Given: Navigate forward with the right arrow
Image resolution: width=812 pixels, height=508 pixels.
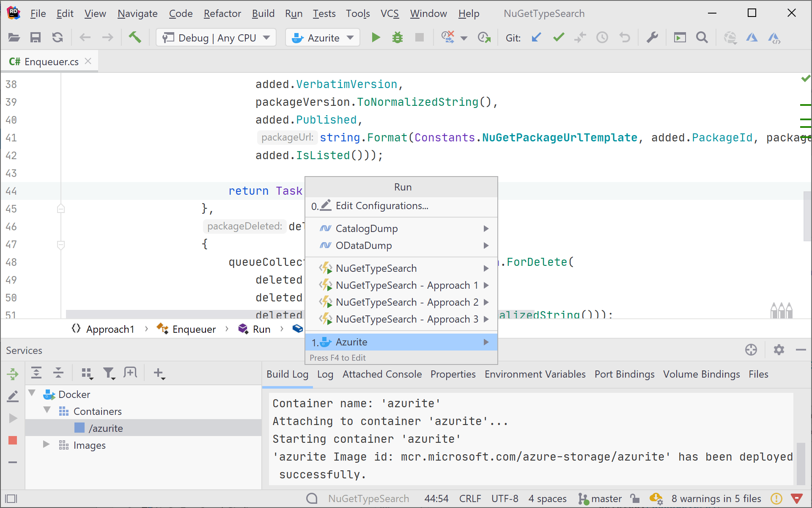Looking at the screenshot, I should pyautogui.click(x=107, y=38).
